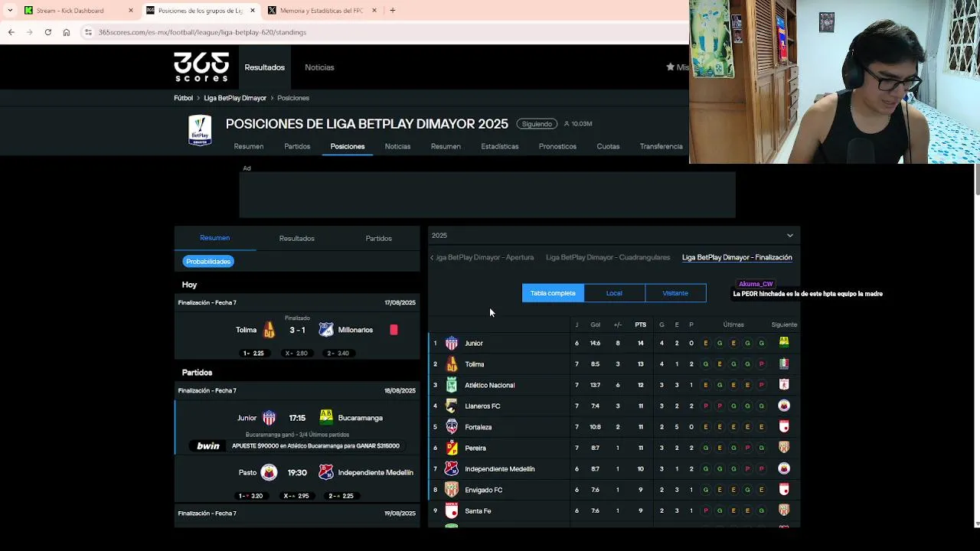The image size is (980, 551).
Task: Click the Llaneros FC crest in the standings
Action: click(452, 406)
